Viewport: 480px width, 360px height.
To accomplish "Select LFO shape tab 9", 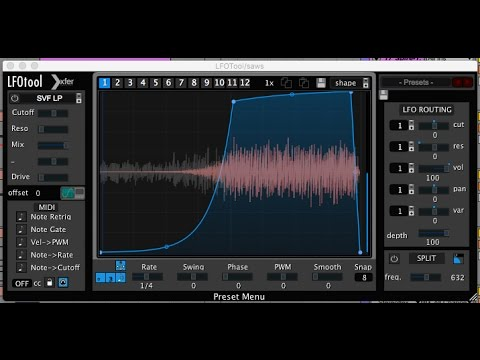I will [x=207, y=83].
